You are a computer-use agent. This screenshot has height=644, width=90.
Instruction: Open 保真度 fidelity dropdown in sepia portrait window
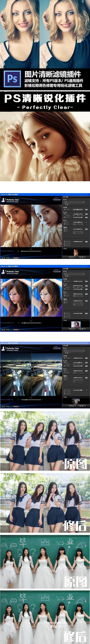(78, 224)
